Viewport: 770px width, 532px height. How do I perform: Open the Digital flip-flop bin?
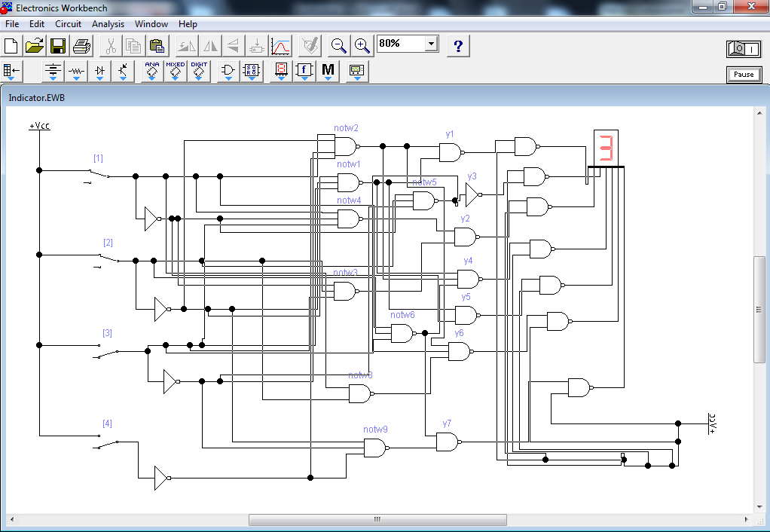[x=252, y=72]
